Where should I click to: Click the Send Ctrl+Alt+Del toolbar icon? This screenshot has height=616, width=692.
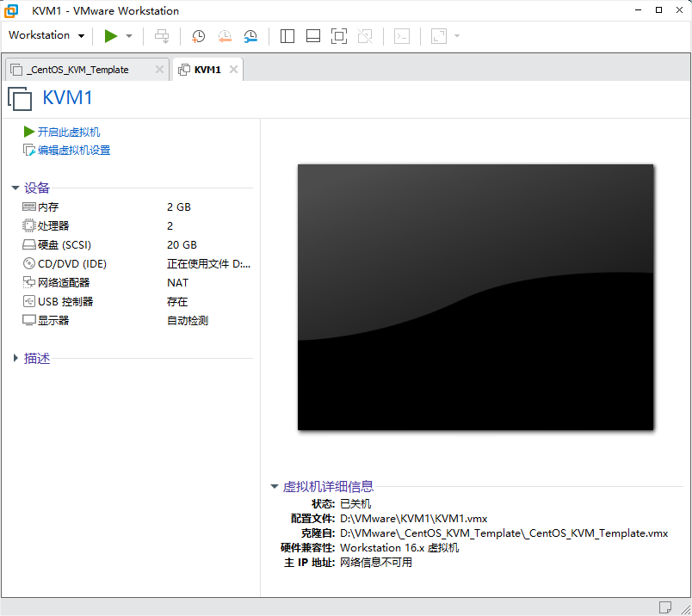tap(162, 36)
